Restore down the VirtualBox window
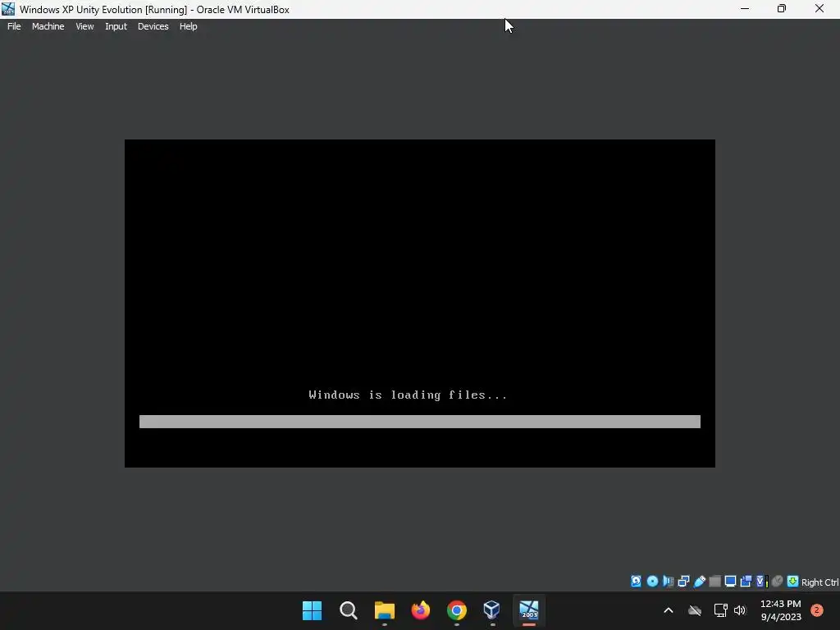 coord(782,8)
